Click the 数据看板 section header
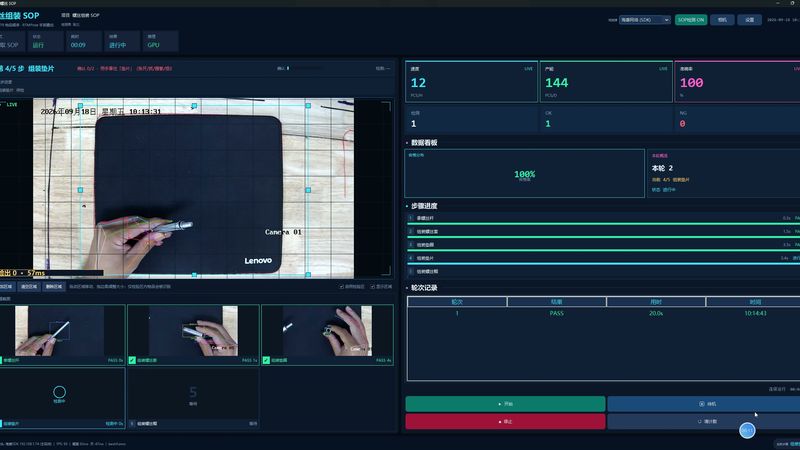Screen dimensions: 800x450 pos(424,143)
